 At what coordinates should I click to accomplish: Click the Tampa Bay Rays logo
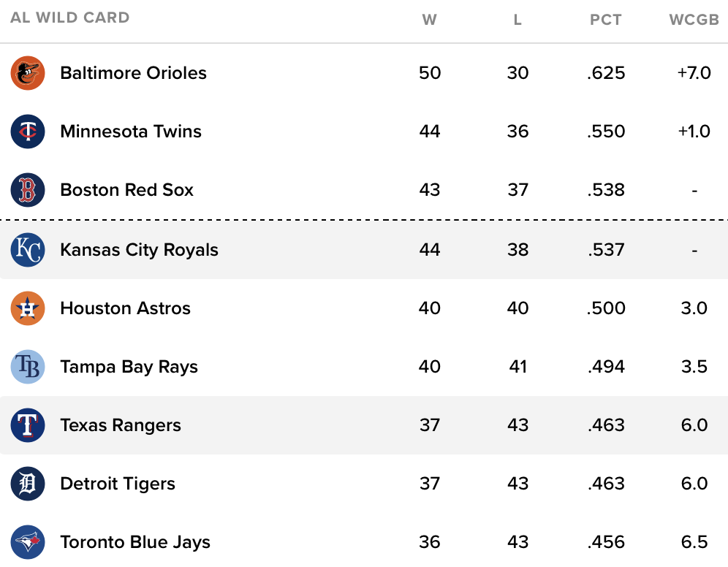pos(28,367)
